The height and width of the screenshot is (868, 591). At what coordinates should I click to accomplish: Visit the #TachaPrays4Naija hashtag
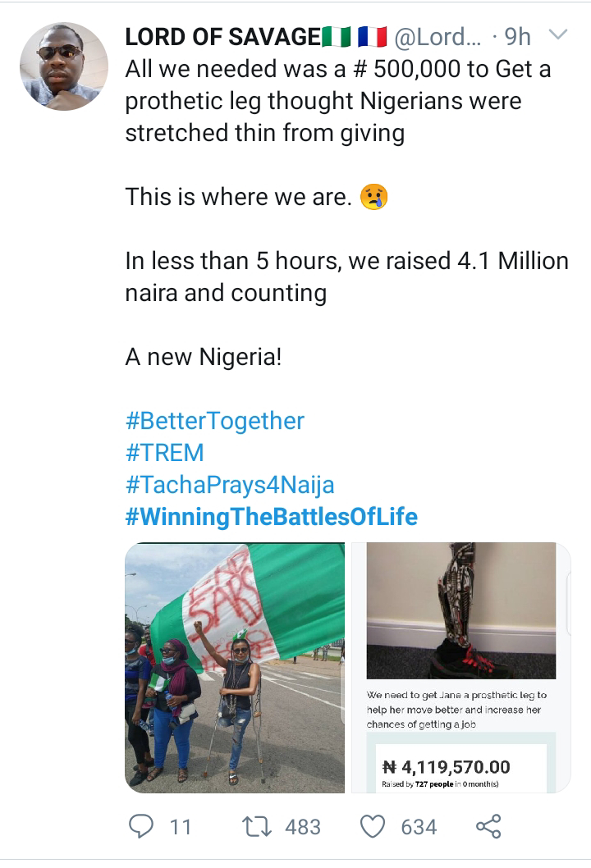coord(230,485)
